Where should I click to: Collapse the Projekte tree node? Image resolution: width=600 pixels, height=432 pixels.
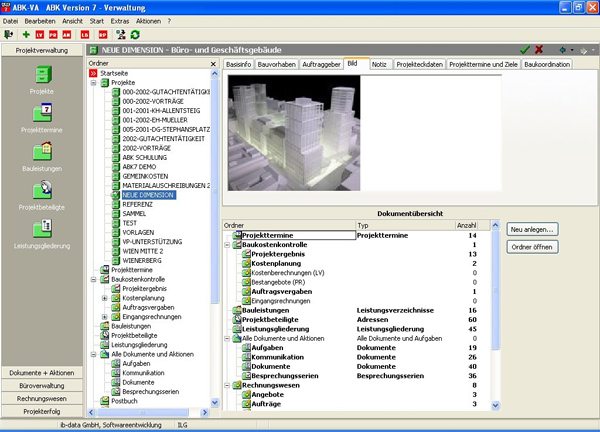(x=93, y=83)
